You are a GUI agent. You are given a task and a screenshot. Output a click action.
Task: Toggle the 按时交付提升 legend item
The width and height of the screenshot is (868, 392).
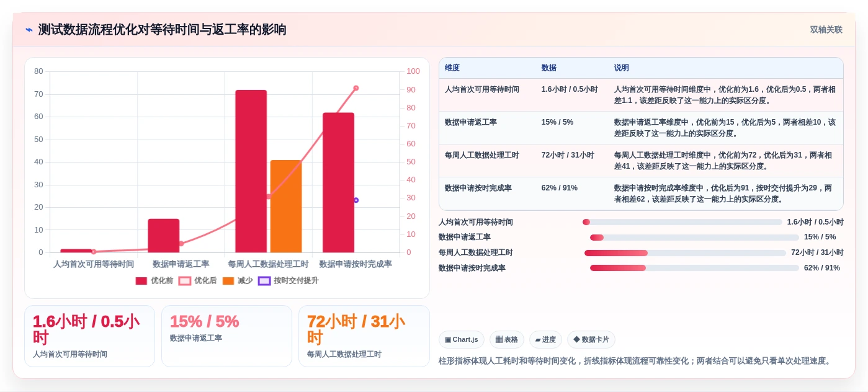coord(289,281)
